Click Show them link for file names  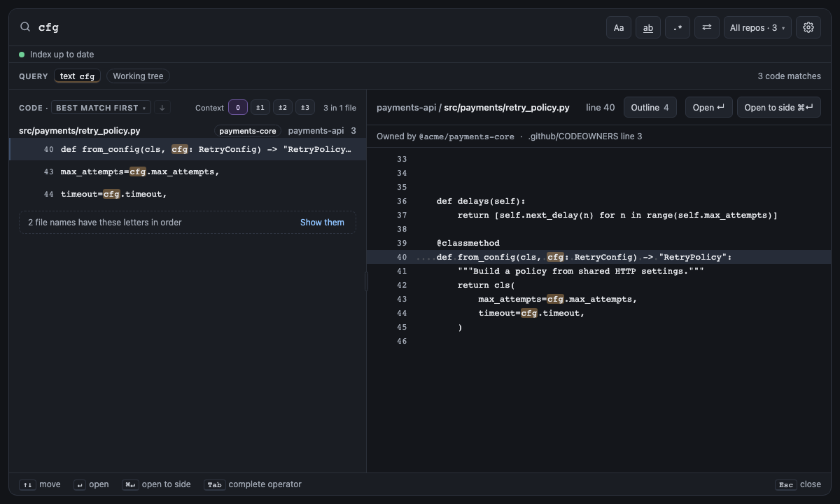pyautogui.click(x=322, y=223)
